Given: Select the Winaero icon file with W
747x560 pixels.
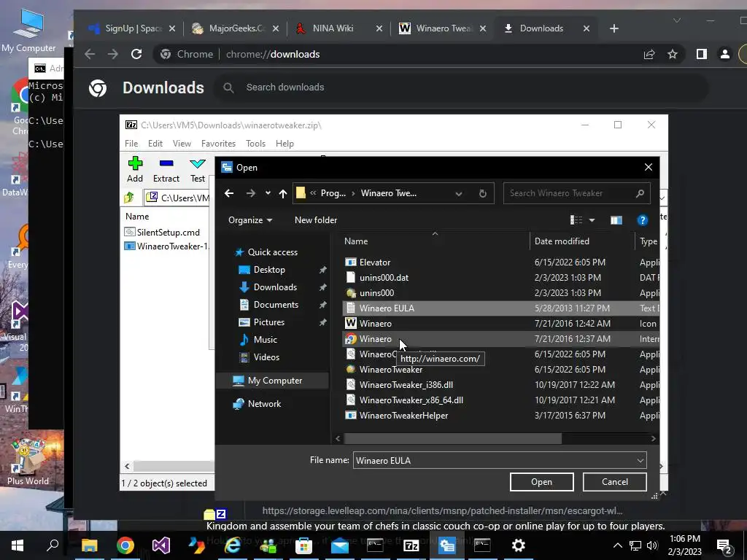Looking at the screenshot, I should 376,323.
